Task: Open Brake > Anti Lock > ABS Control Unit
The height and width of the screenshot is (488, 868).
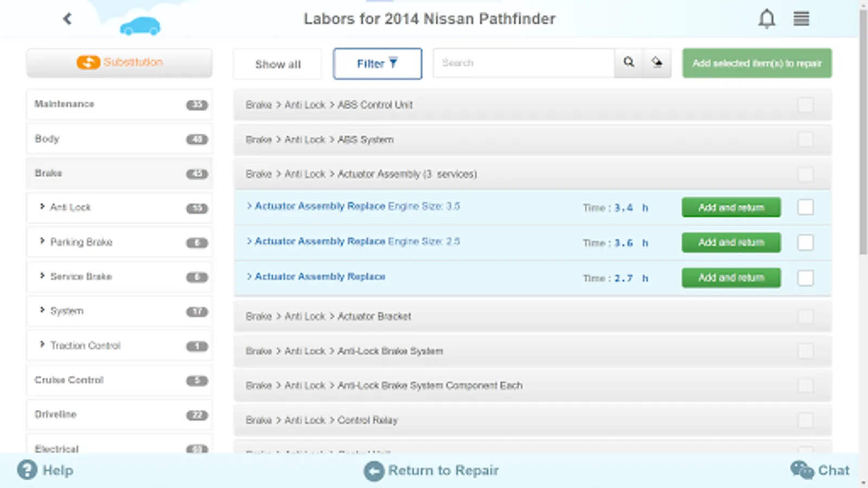Action: pyautogui.click(x=533, y=105)
